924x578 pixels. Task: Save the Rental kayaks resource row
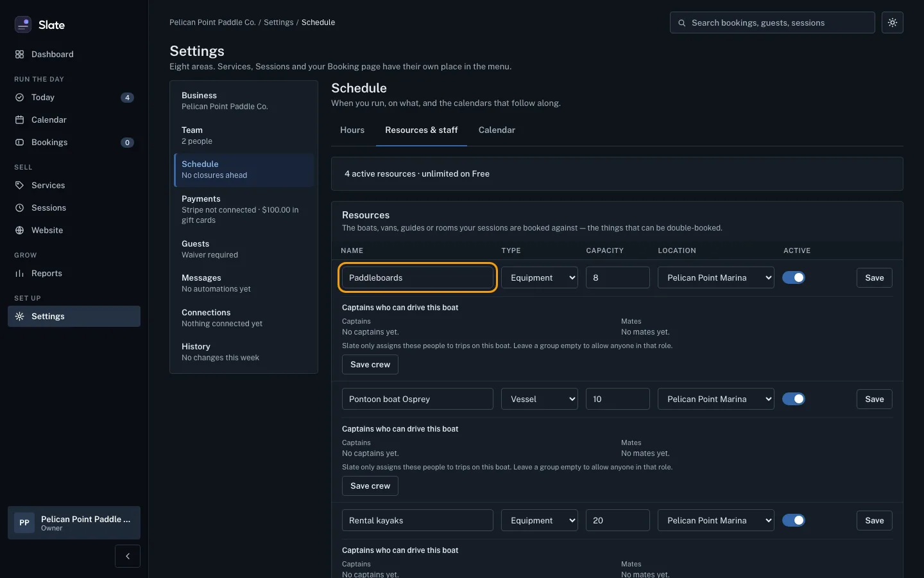(x=875, y=520)
